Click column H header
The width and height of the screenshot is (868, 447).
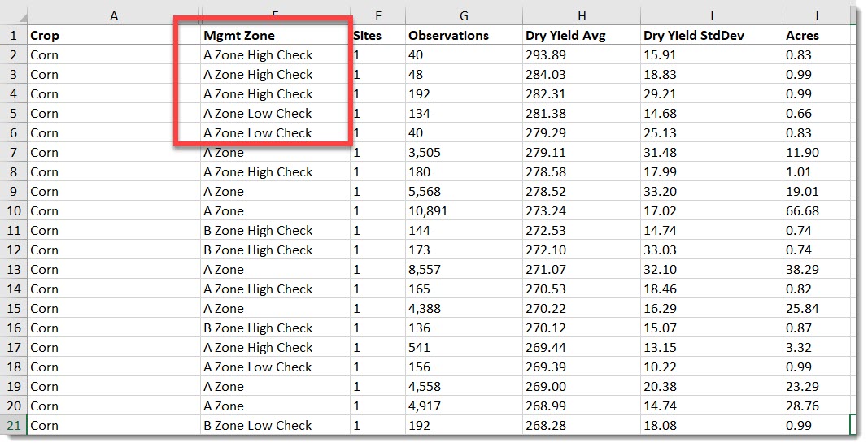coord(581,16)
